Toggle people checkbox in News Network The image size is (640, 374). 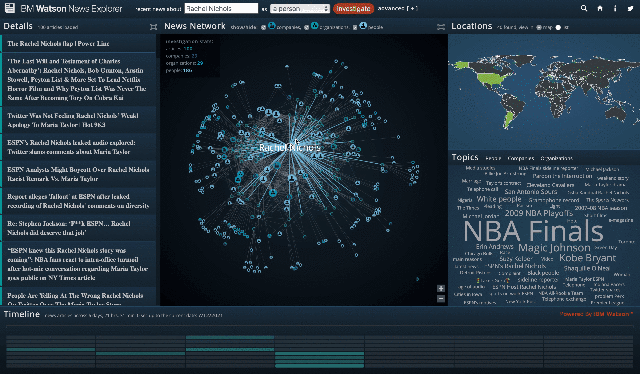point(355,27)
